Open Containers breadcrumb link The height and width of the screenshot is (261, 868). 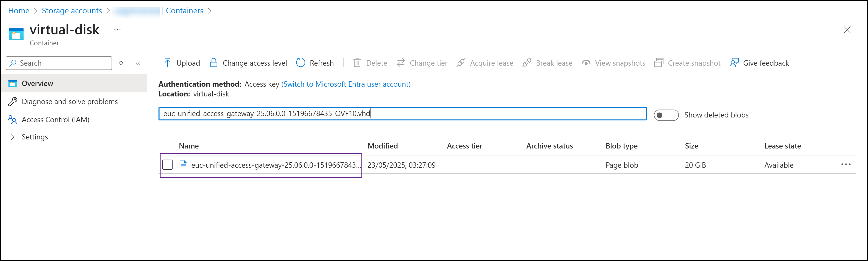(184, 11)
